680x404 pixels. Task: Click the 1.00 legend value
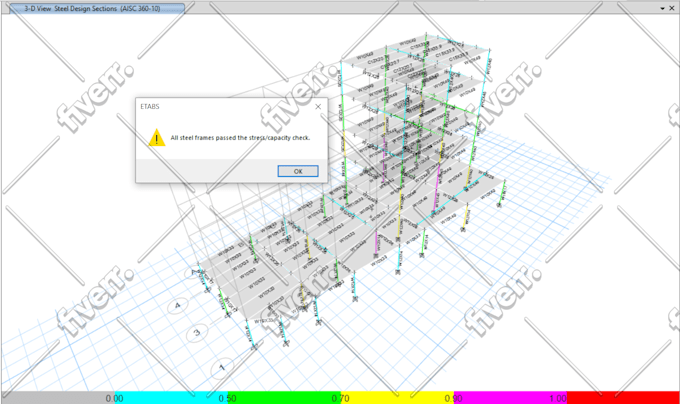558,398
